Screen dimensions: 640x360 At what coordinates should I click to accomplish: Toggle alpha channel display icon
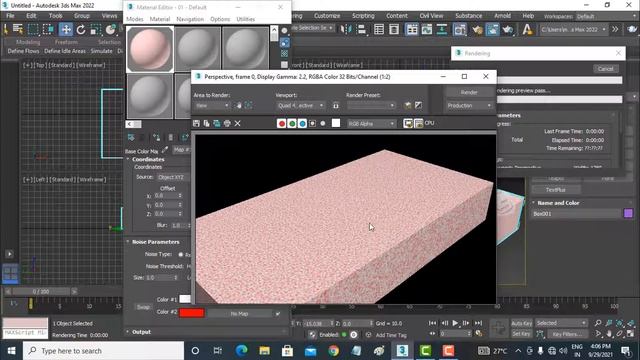pyautogui.click(x=312, y=123)
